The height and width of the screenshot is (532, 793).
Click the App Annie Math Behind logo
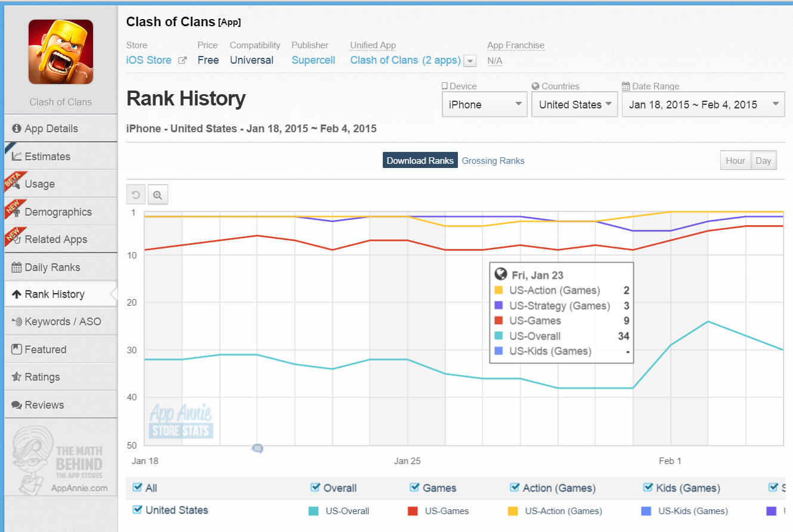(60, 461)
